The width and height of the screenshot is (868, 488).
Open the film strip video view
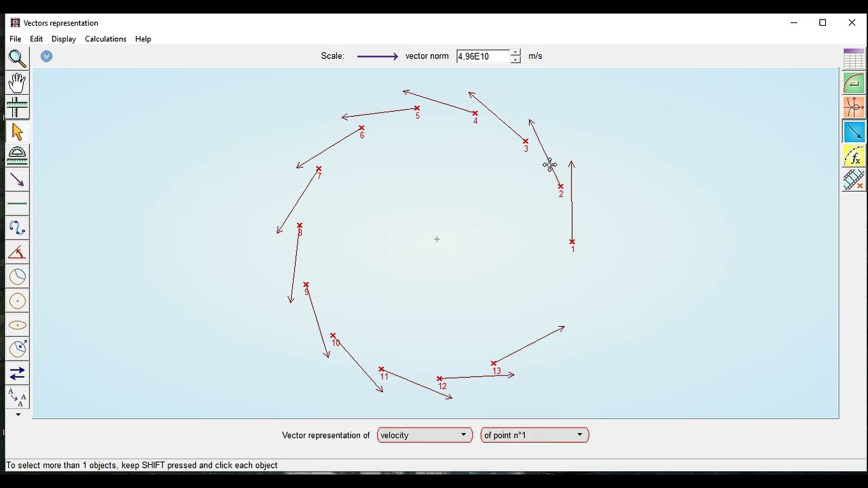coord(854,180)
